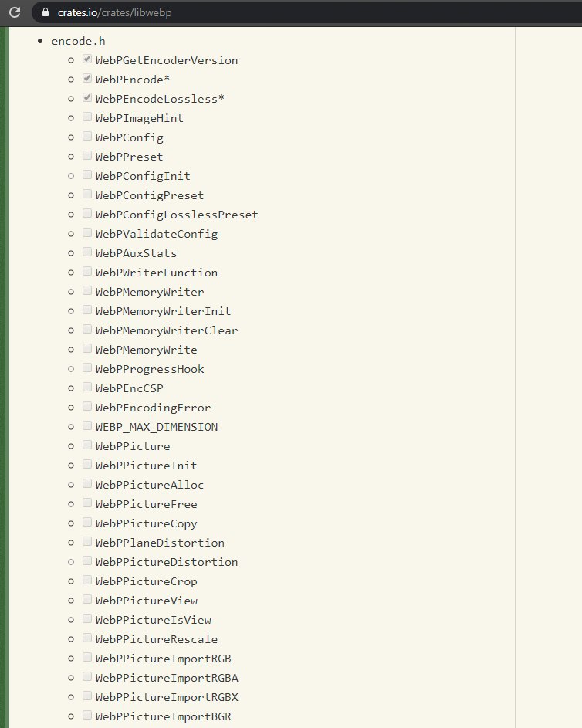Check the WebPPictureCopy checkbox
This screenshot has width=582, height=728.
(x=87, y=523)
